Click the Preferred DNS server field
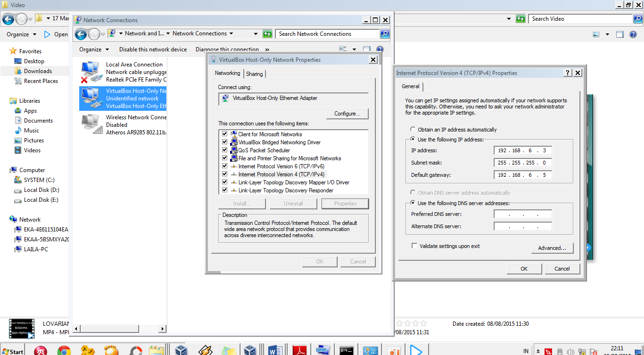Screen dimensions: 644x355 [523, 214]
